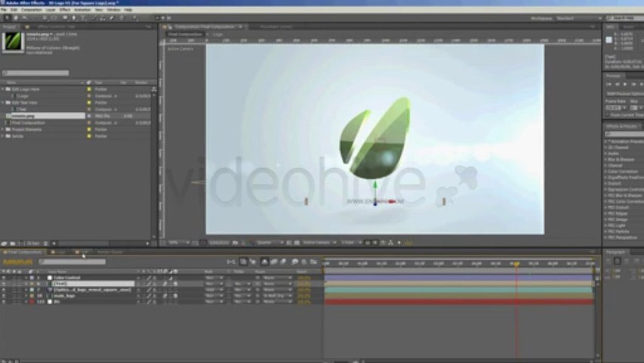The height and width of the screenshot is (363, 644).
Task: Select the Horizontal Type tool
Action: click(x=84, y=18)
